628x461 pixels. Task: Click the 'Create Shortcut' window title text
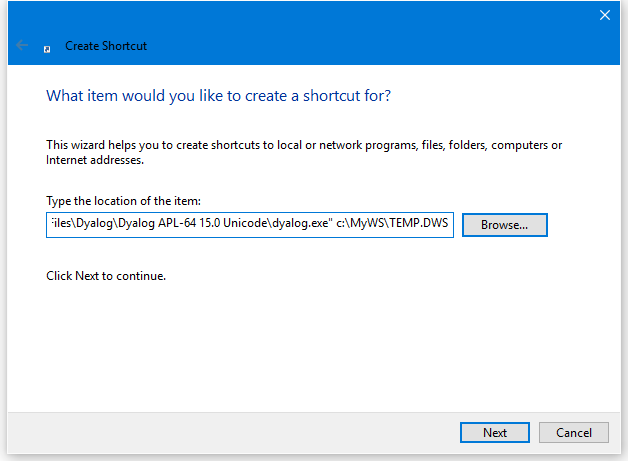pyautogui.click(x=106, y=46)
